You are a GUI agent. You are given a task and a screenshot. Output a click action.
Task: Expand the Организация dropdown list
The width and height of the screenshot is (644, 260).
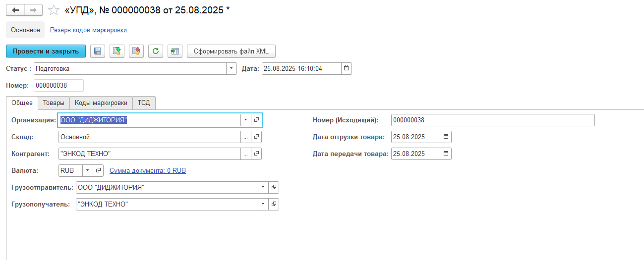tap(246, 120)
